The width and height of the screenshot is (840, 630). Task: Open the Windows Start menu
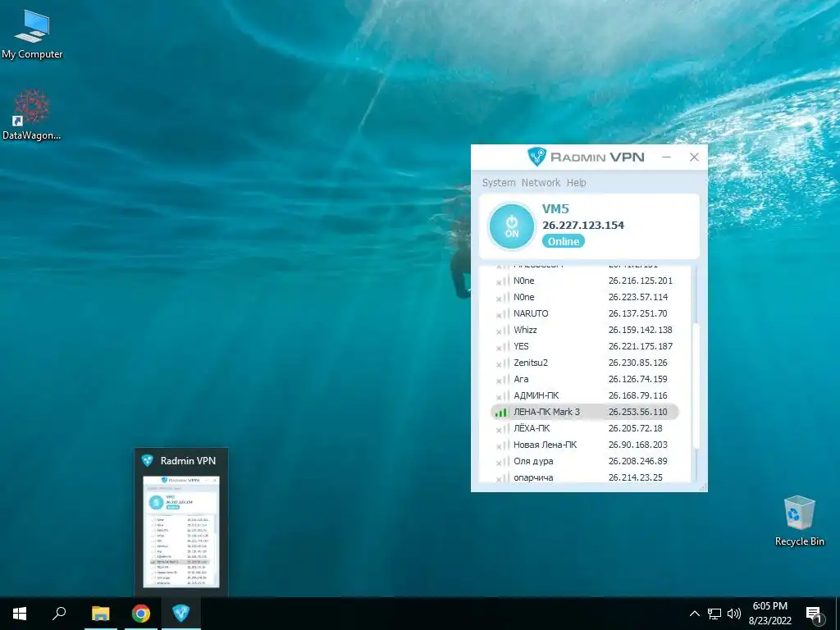click(x=20, y=614)
